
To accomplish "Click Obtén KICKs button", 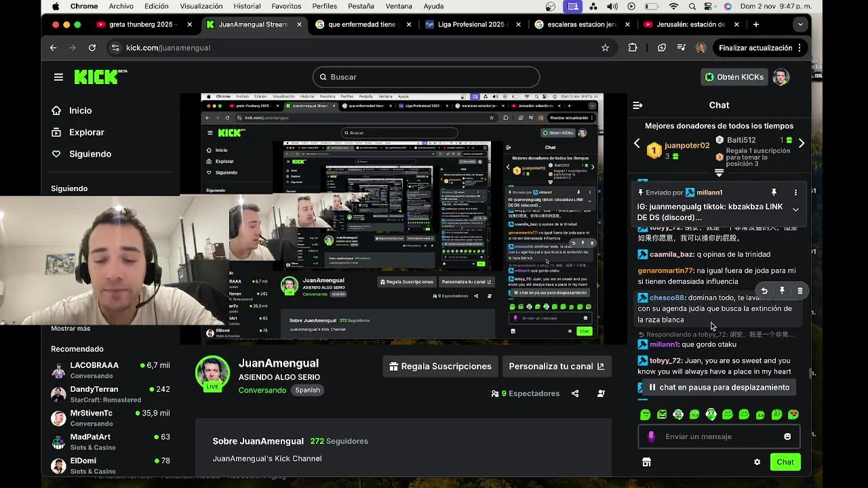I will tap(734, 77).
